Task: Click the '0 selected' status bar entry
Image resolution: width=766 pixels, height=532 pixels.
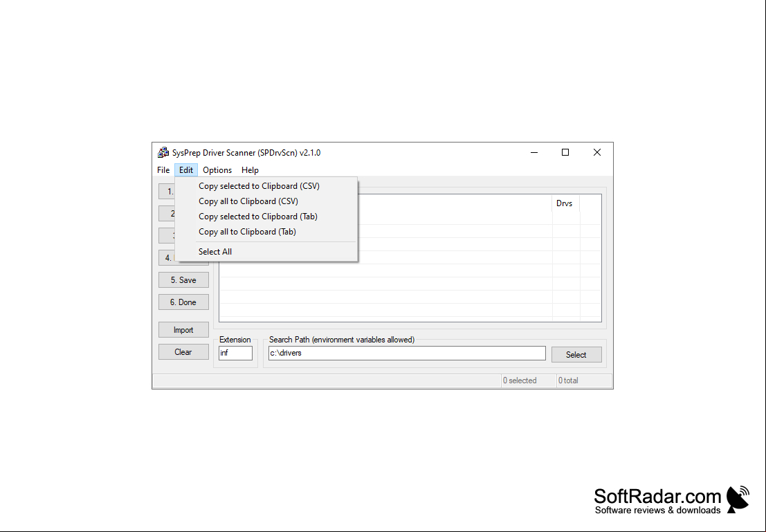Action: click(529, 380)
